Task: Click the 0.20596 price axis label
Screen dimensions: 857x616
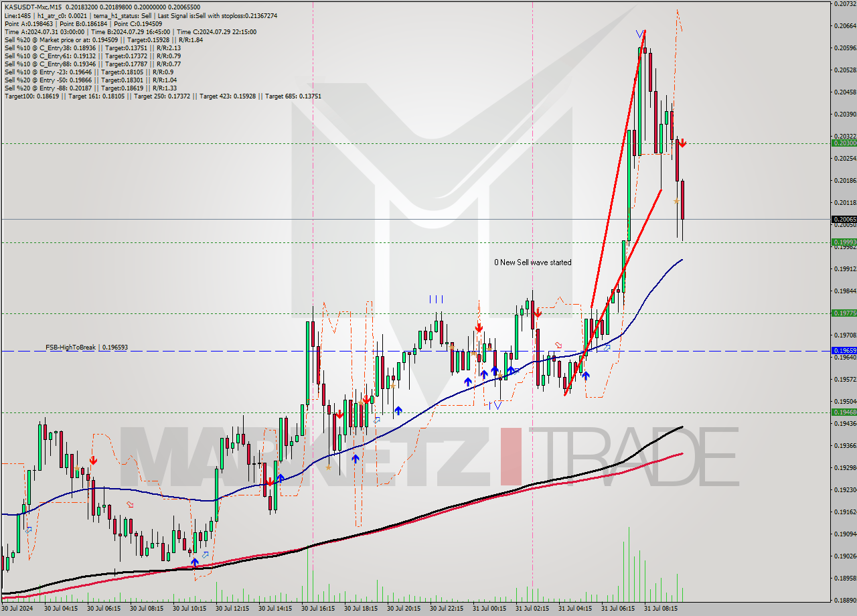Action: pyautogui.click(x=844, y=48)
